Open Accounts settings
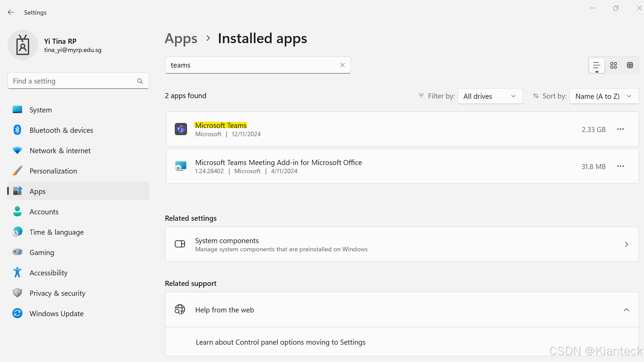Image resolution: width=644 pixels, height=362 pixels. point(78,212)
